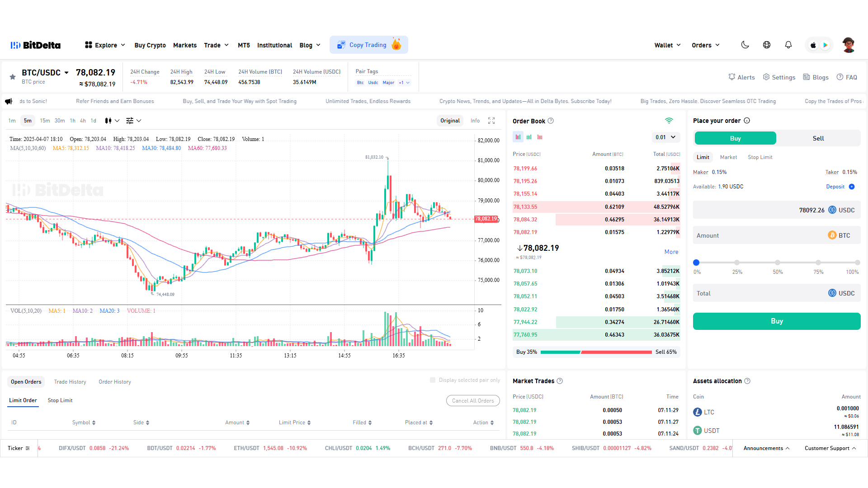Toggle dark mode moon icon
The height and width of the screenshot is (488, 868).
[745, 45]
